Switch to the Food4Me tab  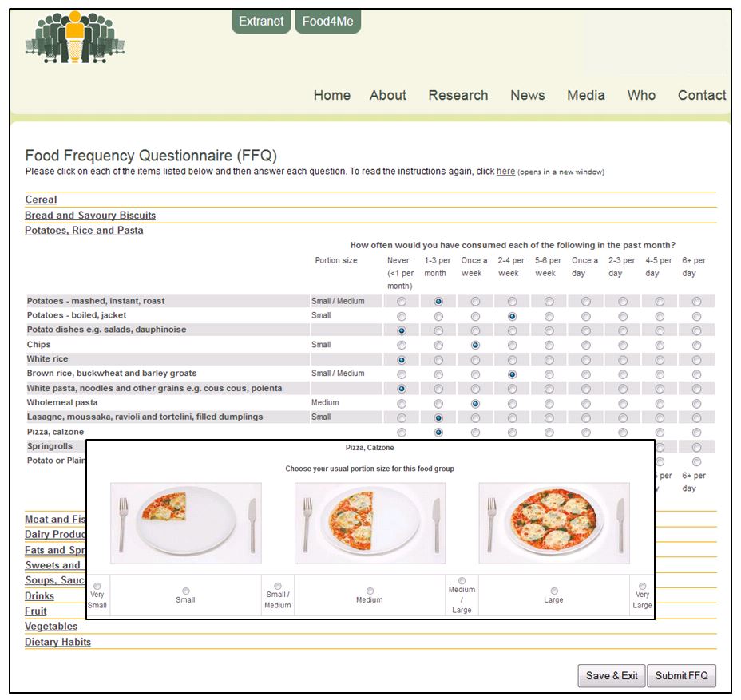click(327, 22)
